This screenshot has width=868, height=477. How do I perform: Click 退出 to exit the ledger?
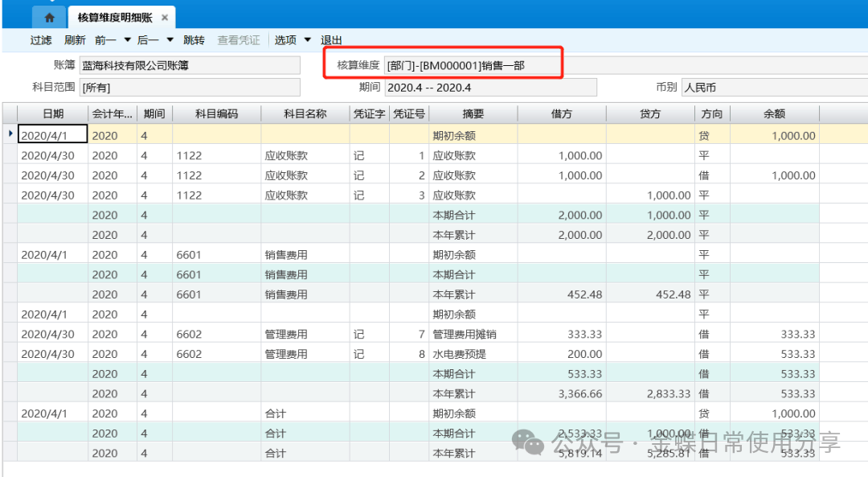tap(332, 40)
